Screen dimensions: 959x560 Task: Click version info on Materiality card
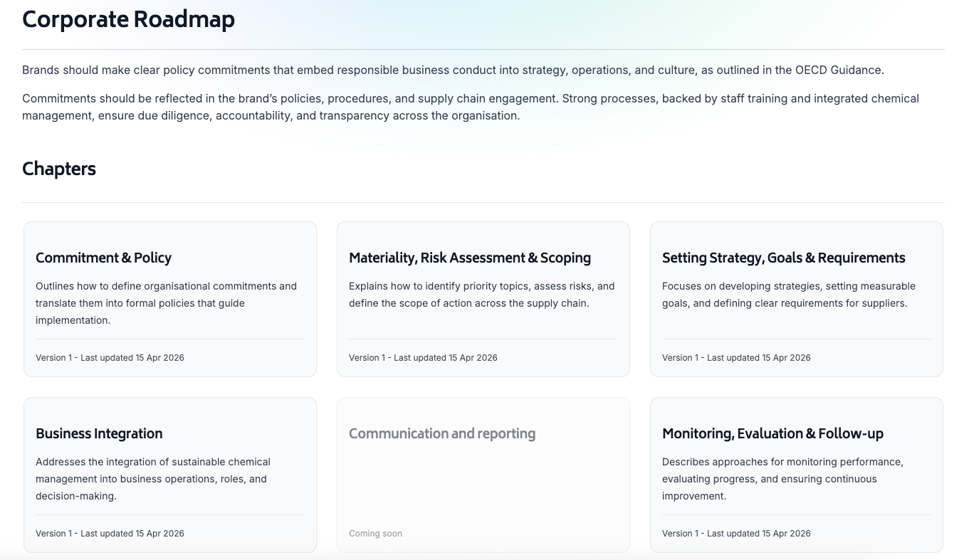click(423, 358)
